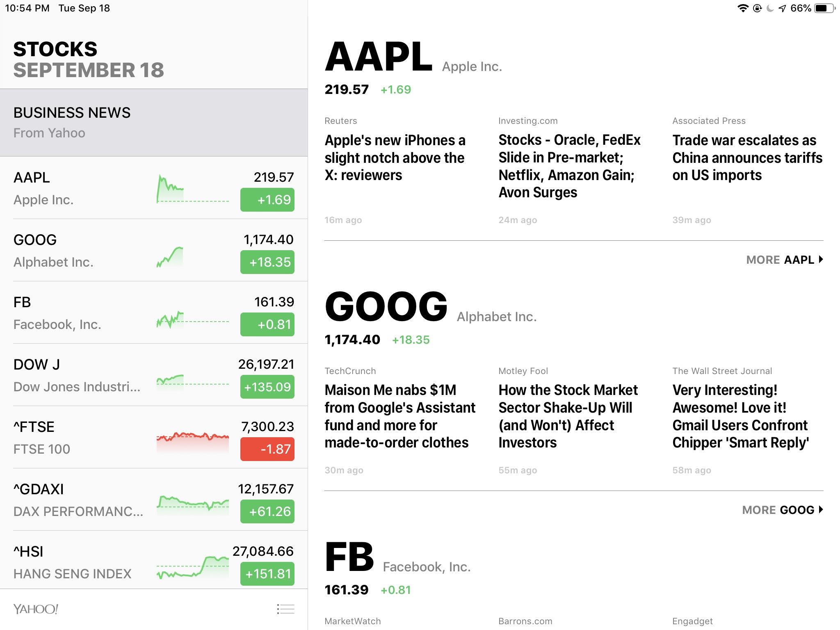Select the Business News From Yahoo row
This screenshot has width=840, height=630.
tap(154, 123)
